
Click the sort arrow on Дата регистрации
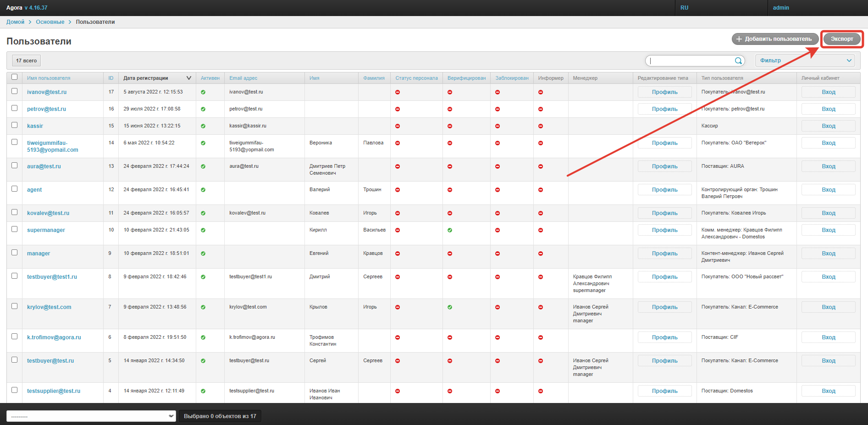(x=188, y=78)
